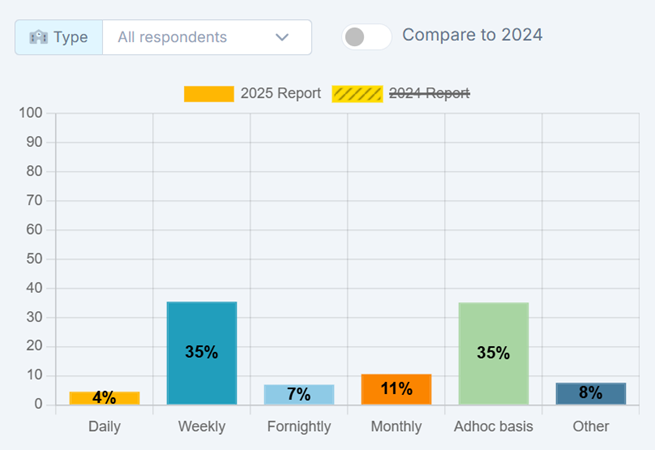The height and width of the screenshot is (450, 655).
Task: Click the Type filter label
Action: 70,37
